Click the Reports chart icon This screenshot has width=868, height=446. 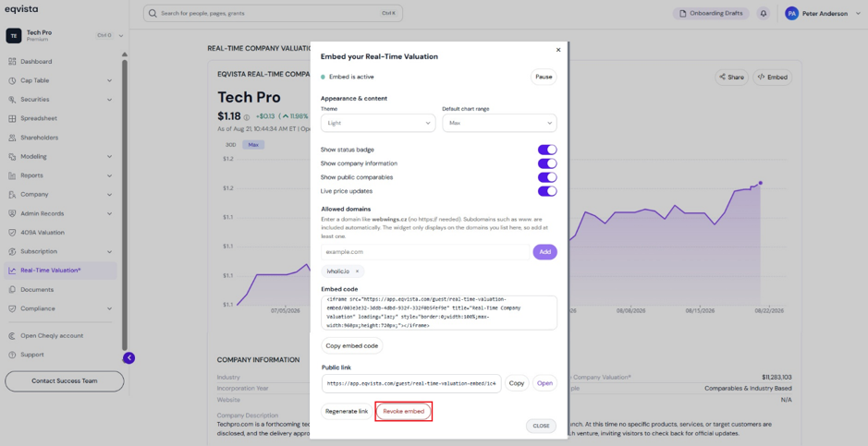[12, 175]
